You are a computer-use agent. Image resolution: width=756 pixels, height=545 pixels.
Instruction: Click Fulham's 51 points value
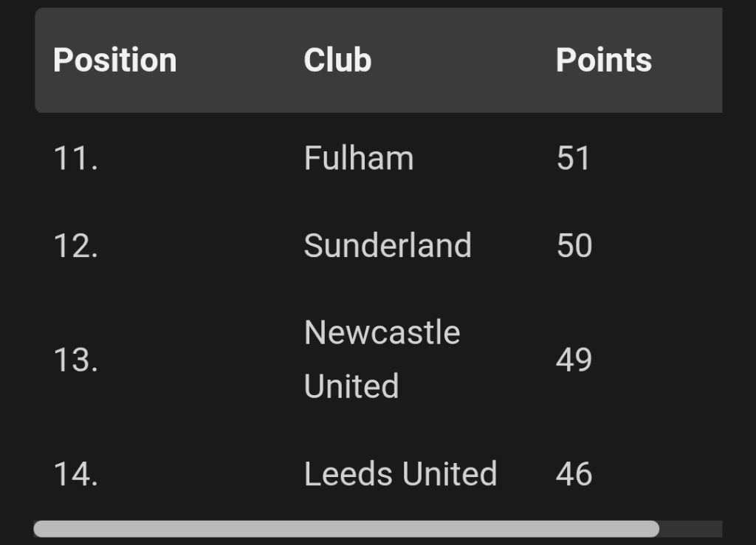click(573, 158)
